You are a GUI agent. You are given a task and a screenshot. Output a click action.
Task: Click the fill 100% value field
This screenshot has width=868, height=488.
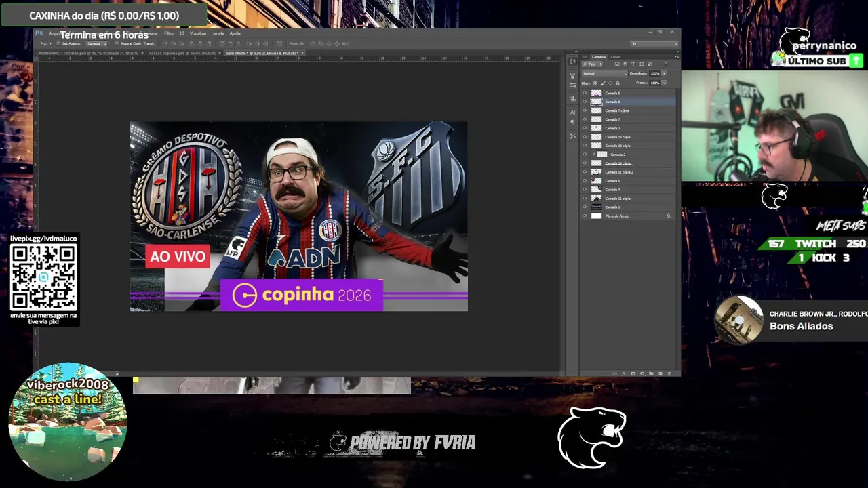click(655, 83)
